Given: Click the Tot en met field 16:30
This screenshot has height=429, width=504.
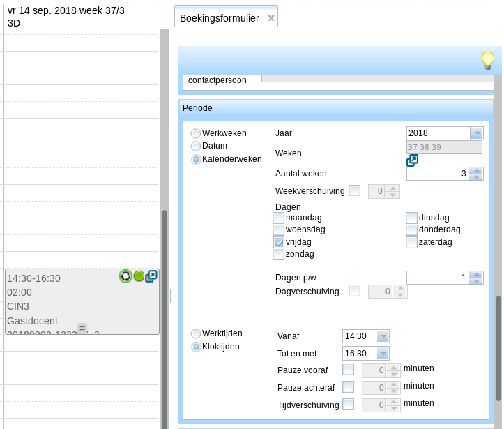Looking at the screenshot, I should [x=360, y=354].
